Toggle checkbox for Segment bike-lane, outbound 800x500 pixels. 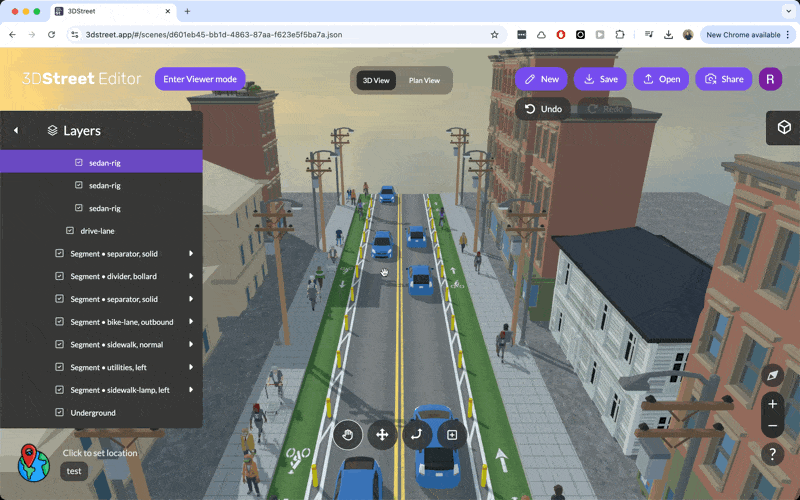[60, 322]
